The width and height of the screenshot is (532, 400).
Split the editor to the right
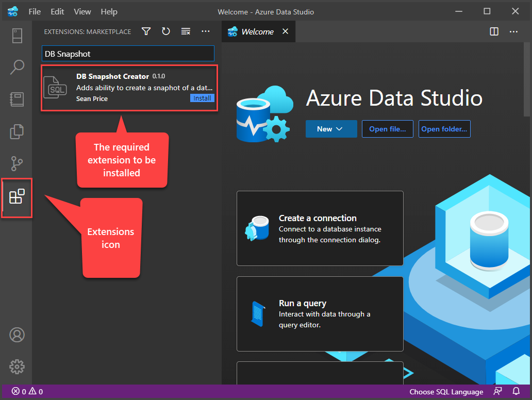tap(494, 31)
